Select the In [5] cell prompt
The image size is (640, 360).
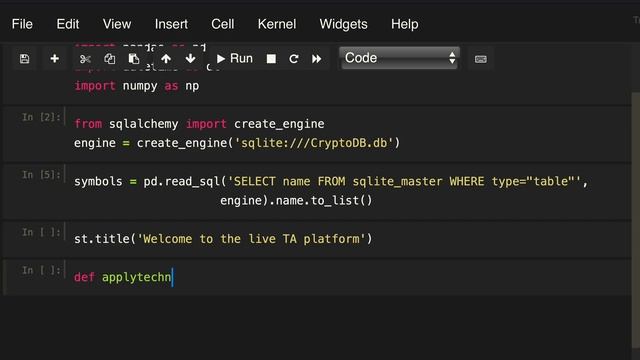click(x=41, y=175)
